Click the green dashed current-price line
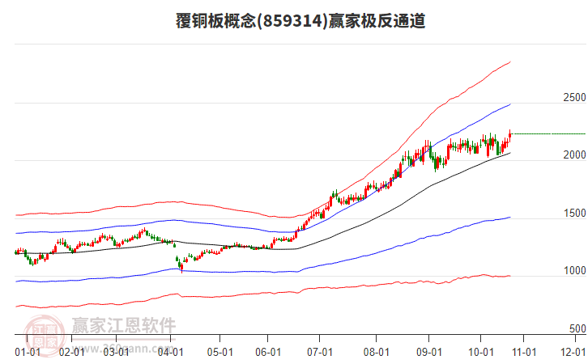The width and height of the screenshot is (588, 364). pyautogui.click(x=548, y=133)
